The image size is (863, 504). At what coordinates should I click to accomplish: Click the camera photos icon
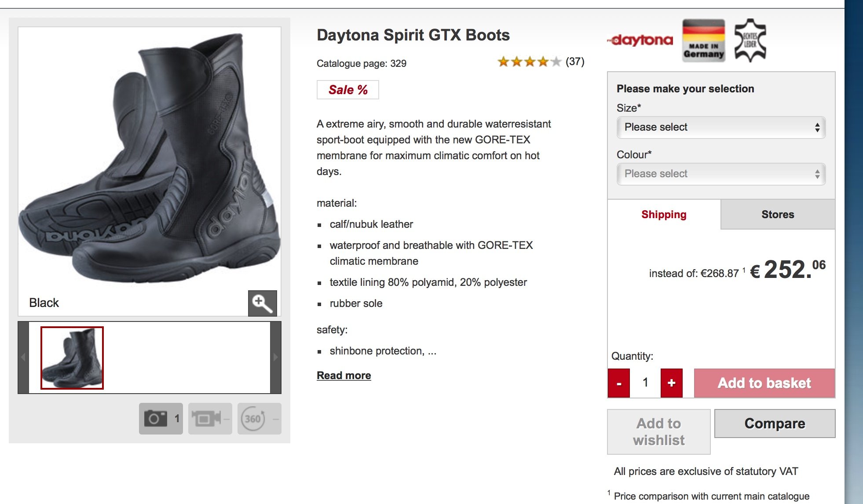point(156,418)
